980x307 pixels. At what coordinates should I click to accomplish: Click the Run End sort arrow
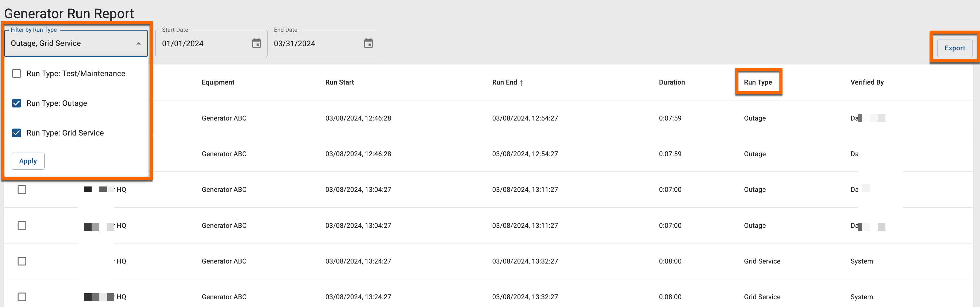pos(521,83)
